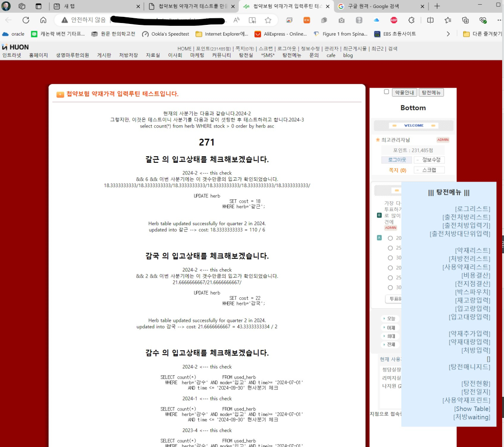This screenshot has height=447, width=504.
Task: Open EBS 초등사이트 bookmark
Action: coord(395,34)
